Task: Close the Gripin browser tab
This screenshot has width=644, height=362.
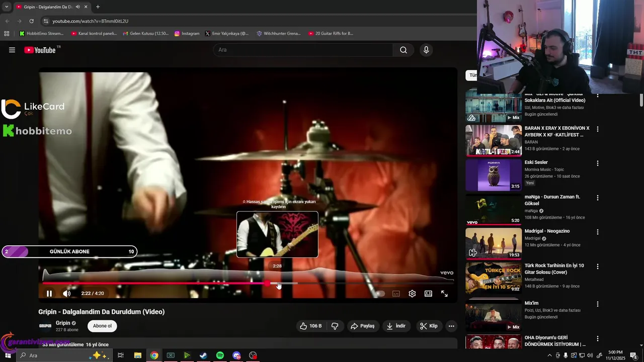Action: [x=86, y=7]
